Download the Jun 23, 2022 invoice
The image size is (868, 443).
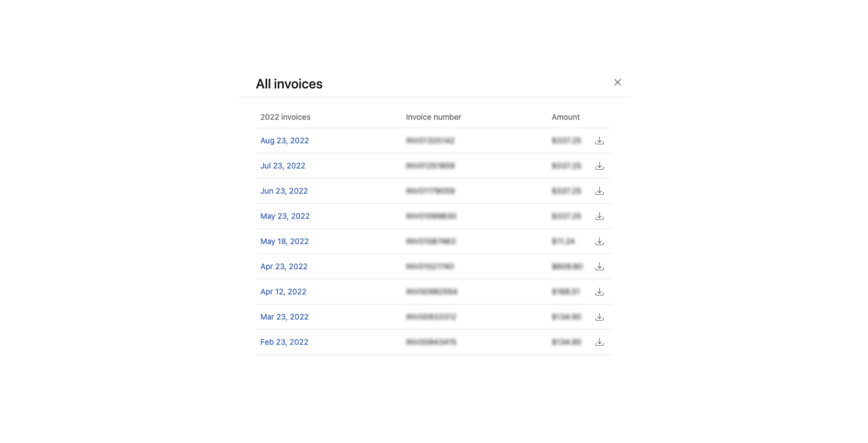(x=599, y=191)
